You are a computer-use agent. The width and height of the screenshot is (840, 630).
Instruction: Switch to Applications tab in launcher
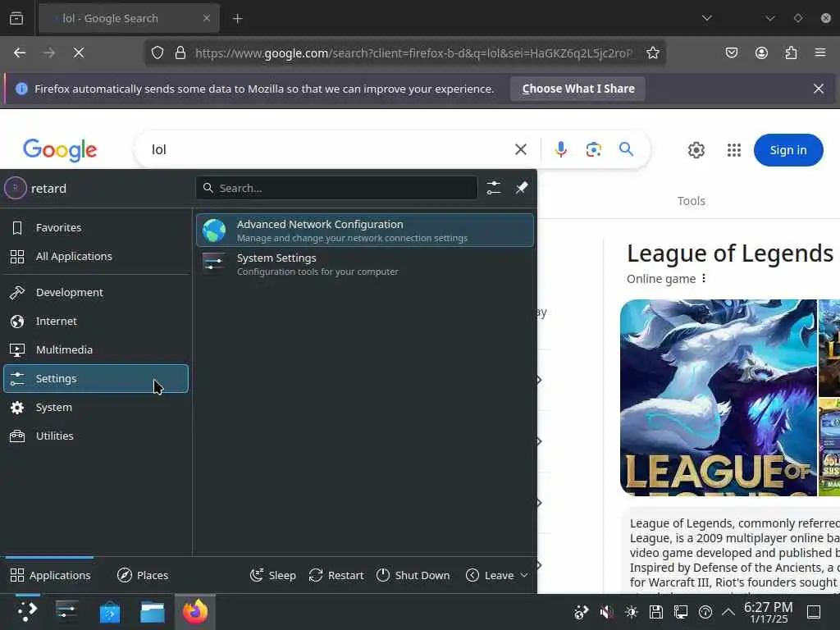pos(50,575)
